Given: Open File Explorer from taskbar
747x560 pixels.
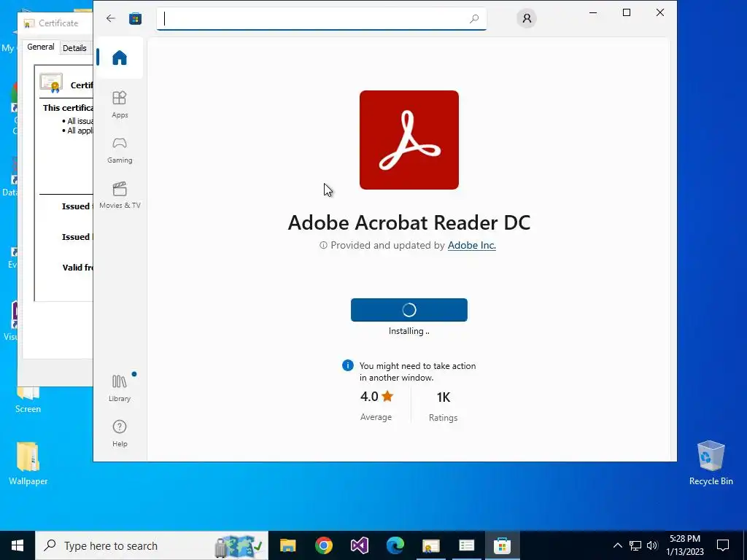Looking at the screenshot, I should 287,545.
